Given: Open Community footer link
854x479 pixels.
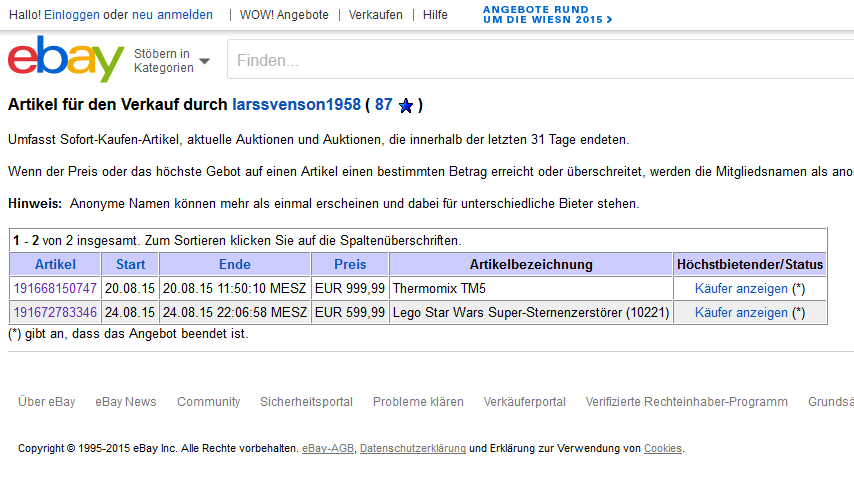Looking at the screenshot, I should click(x=209, y=402).
